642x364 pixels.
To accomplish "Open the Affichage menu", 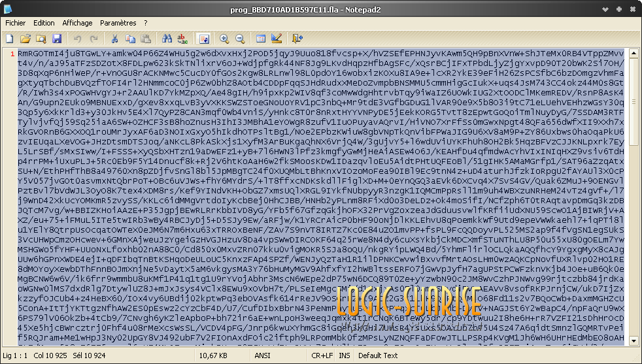I will coord(77,23).
